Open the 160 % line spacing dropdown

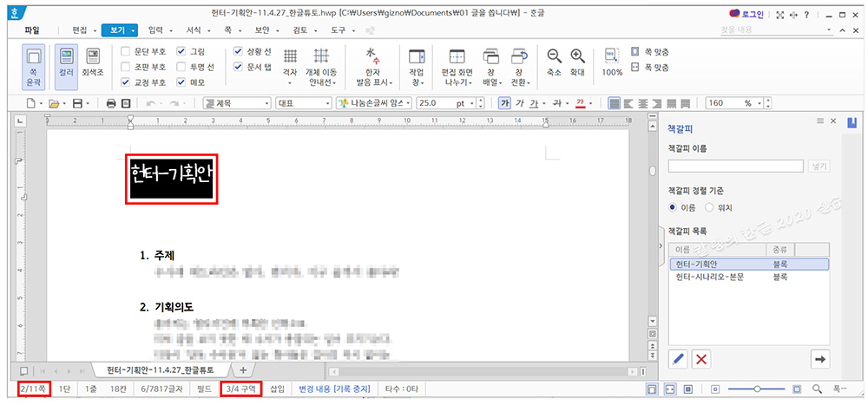(759, 103)
